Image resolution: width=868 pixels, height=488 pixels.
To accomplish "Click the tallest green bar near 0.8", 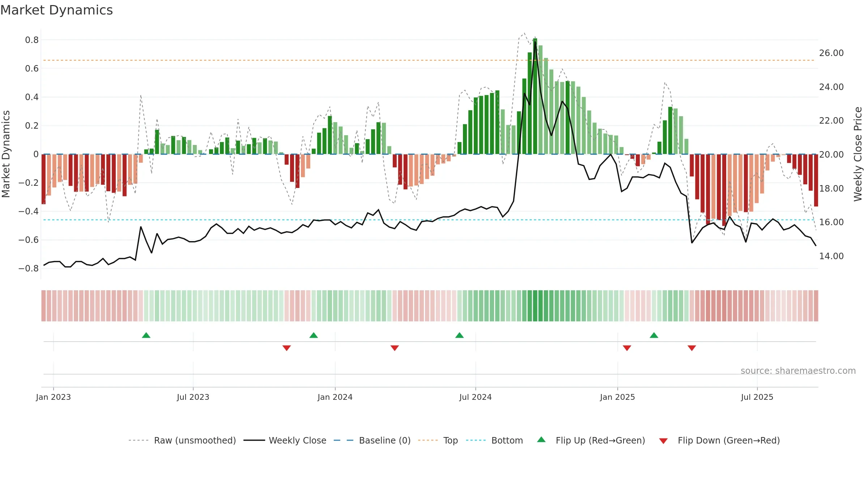I will [535, 96].
